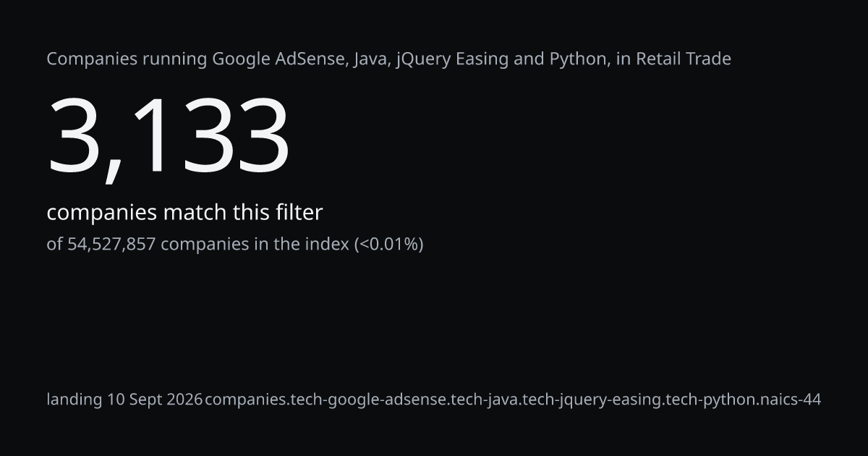Click the companies match this filter line
Image resolution: width=868 pixels, height=456 pixels.
tap(184, 213)
